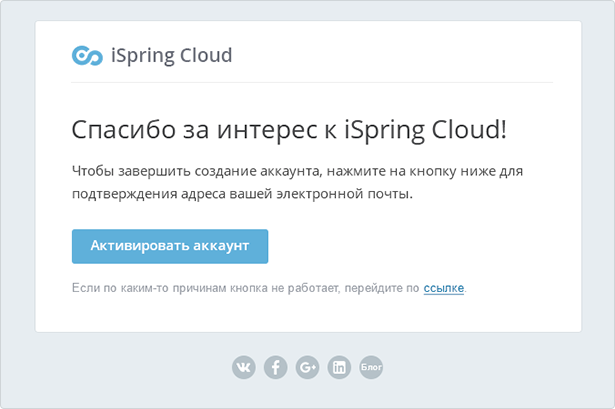The height and width of the screenshot is (409, 615).
Task: Click the paragraph starting "Чтобы завершить создание"
Action: coord(297,182)
